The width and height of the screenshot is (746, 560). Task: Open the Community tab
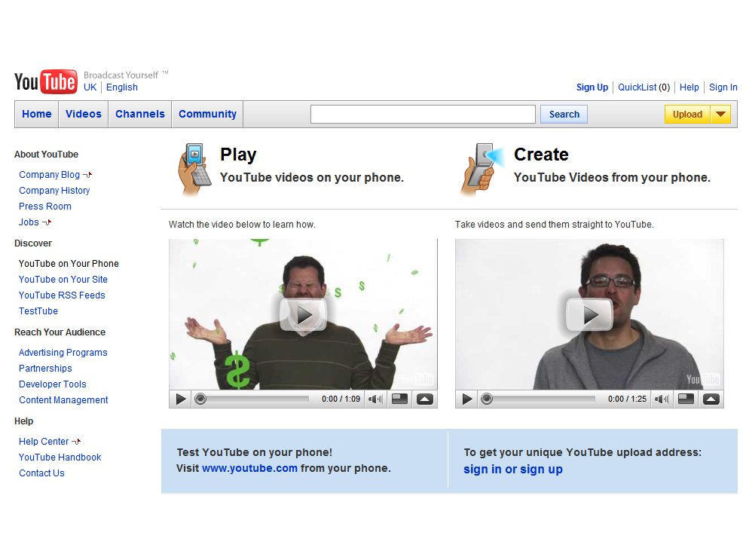pos(207,115)
